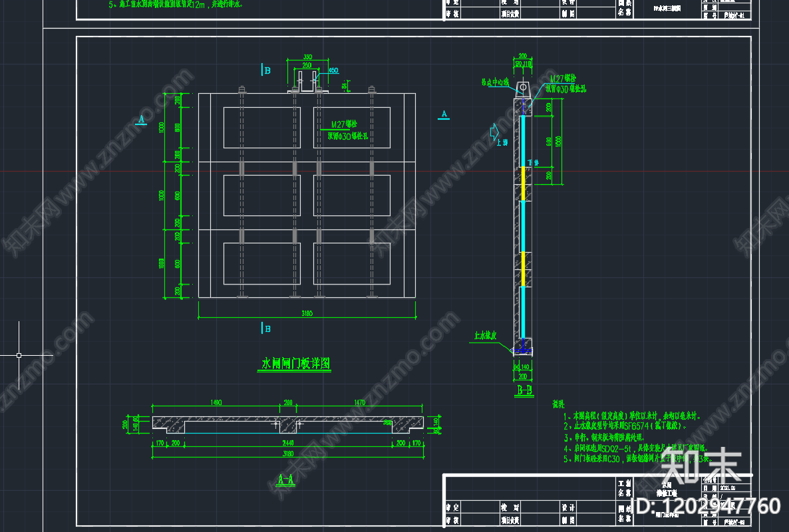
Task: Select the 吊点中心线 leader label
Action: click(495, 82)
